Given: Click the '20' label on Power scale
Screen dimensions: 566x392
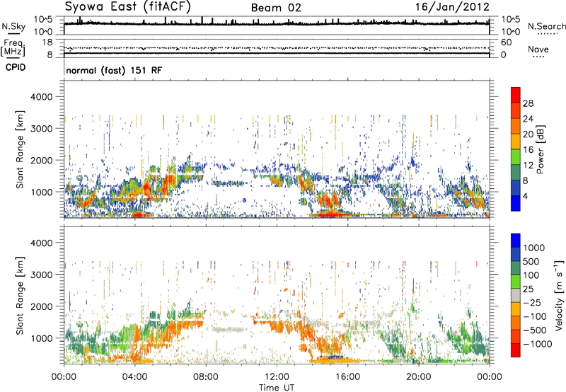Looking at the screenshot, I should click(528, 134).
